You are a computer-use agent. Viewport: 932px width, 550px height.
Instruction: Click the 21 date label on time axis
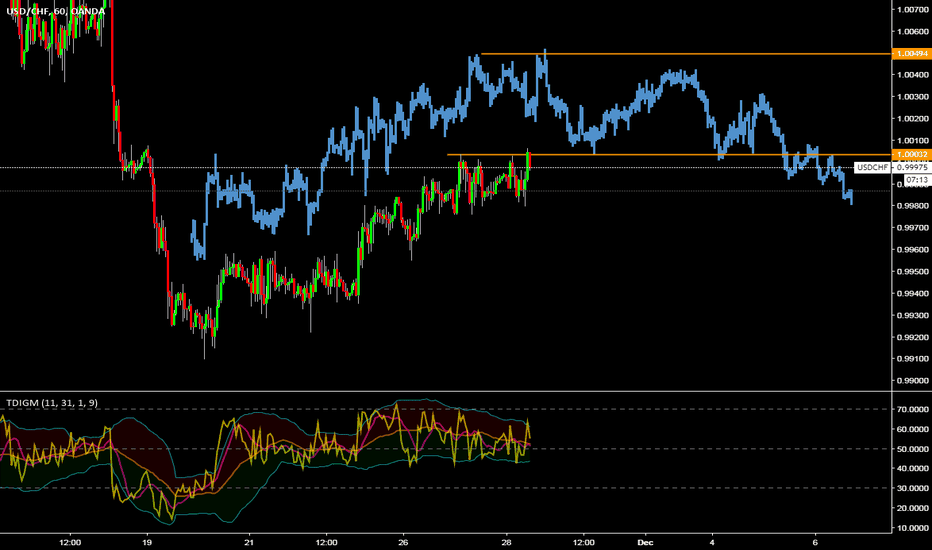click(x=249, y=542)
